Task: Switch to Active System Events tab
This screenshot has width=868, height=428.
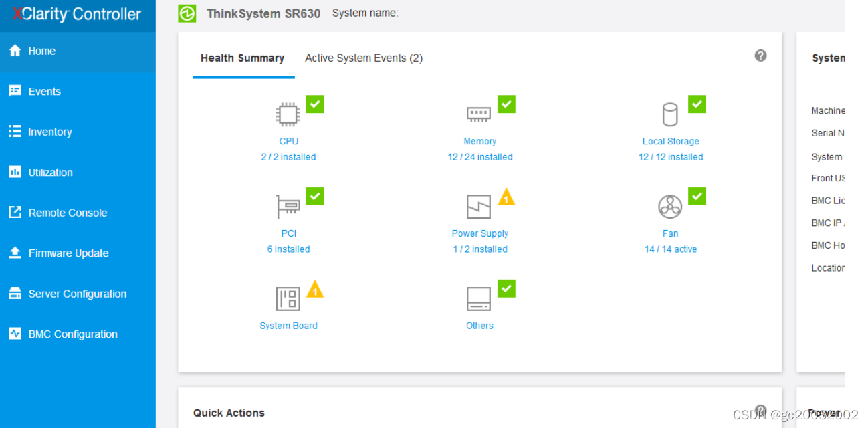Action: tap(364, 58)
